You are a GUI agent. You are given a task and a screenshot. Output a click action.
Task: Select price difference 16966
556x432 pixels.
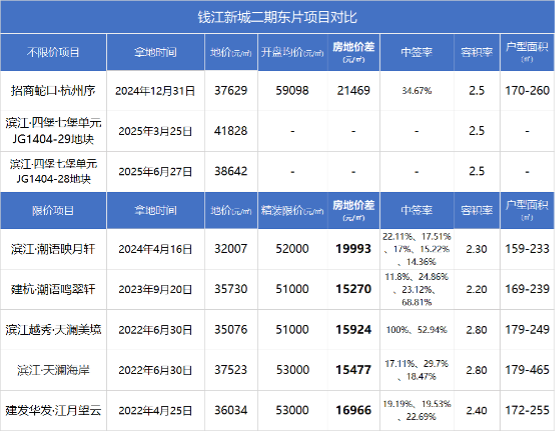(354, 411)
